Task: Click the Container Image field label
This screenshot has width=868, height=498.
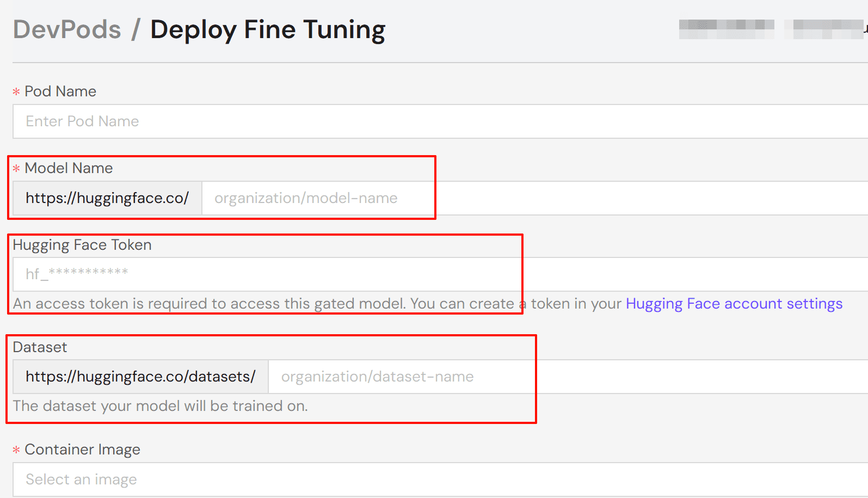Action: [x=82, y=450]
